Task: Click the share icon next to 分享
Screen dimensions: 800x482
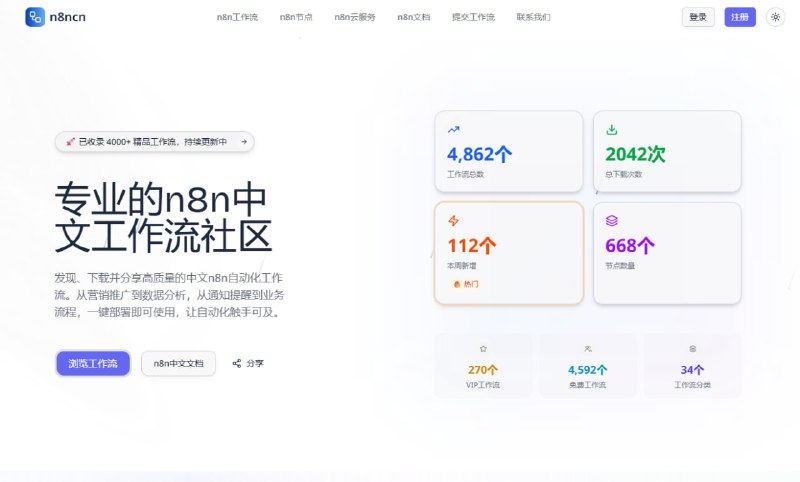Action: coord(237,364)
